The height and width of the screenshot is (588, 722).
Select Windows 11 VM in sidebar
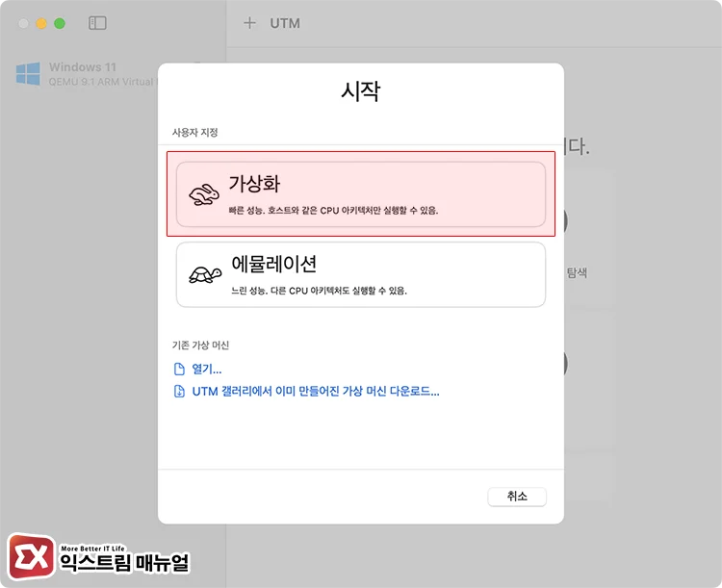click(86, 74)
